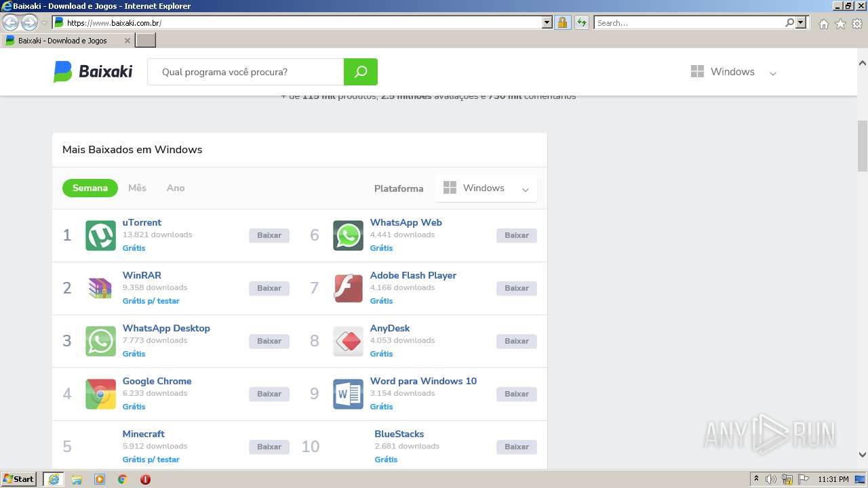The width and height of the screenshot is (868, 488).
Task: Click Baixar button for Minecraft
Action: pyautogui.click(x=269, y=447)
